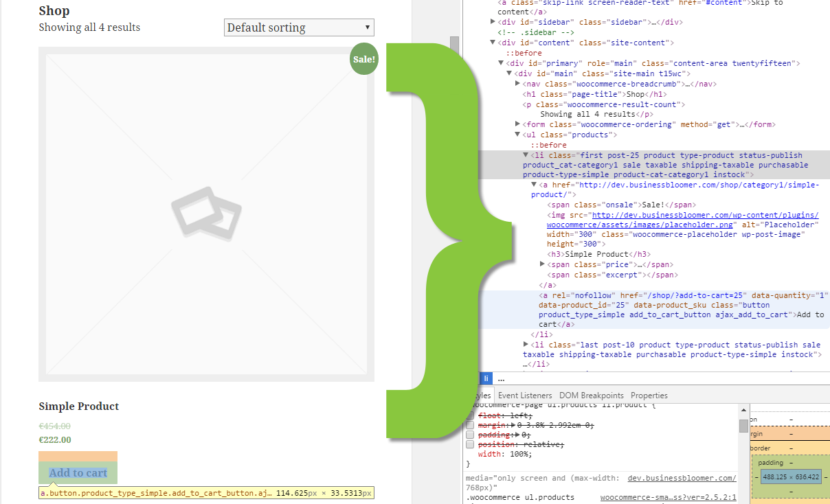The width and height of the screenshot is (830, 504).
Task: Click the placeholder product image
Action: tap(206, 214)
